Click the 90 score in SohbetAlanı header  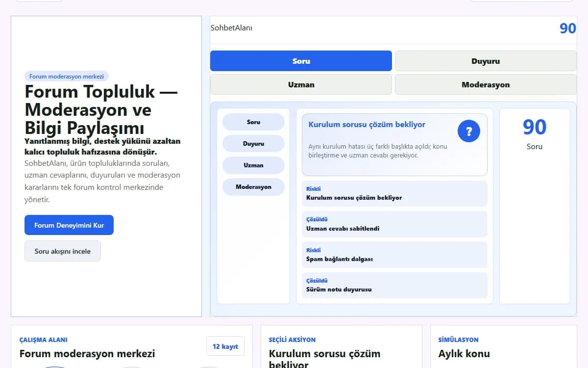(x=568, y=28)
